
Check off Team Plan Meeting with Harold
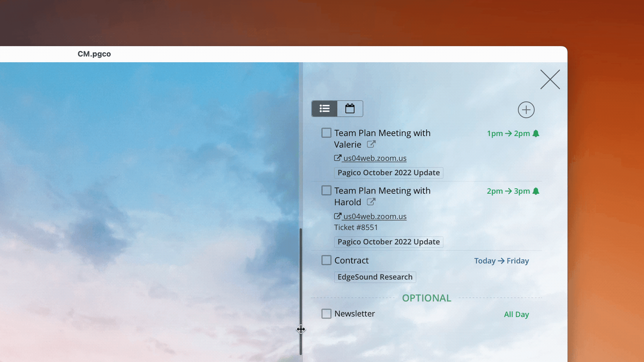tap(326, 191)
